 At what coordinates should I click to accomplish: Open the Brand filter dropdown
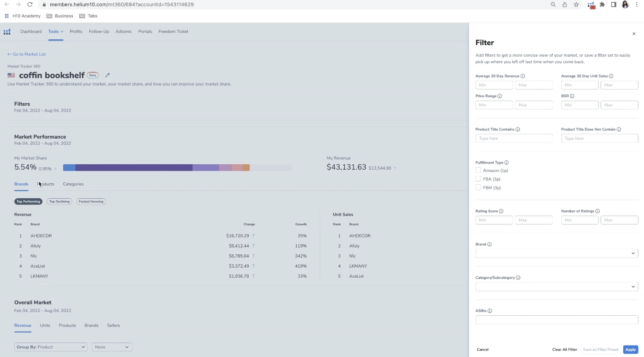(x=556, y=253)
